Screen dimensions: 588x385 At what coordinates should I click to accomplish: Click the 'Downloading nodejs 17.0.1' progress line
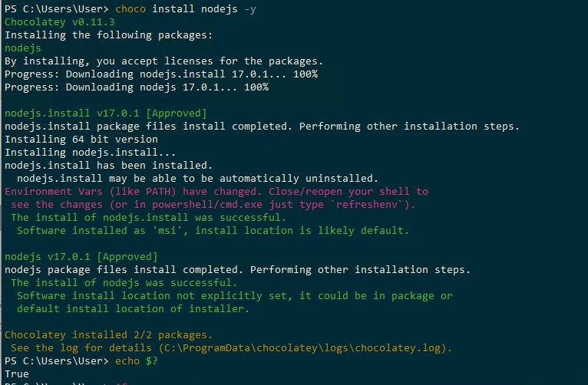click(x=136, y=87)
